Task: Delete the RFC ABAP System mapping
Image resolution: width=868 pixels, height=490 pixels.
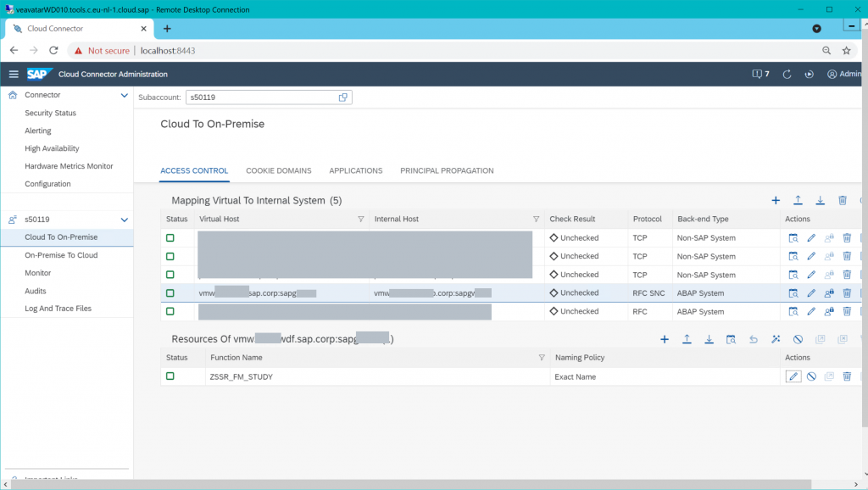Action: pos(847,312)
